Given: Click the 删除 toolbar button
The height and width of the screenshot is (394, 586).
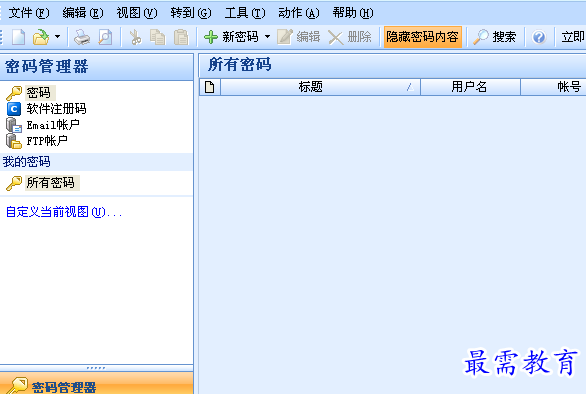Looking at the screenshot, I should [350, 37].
